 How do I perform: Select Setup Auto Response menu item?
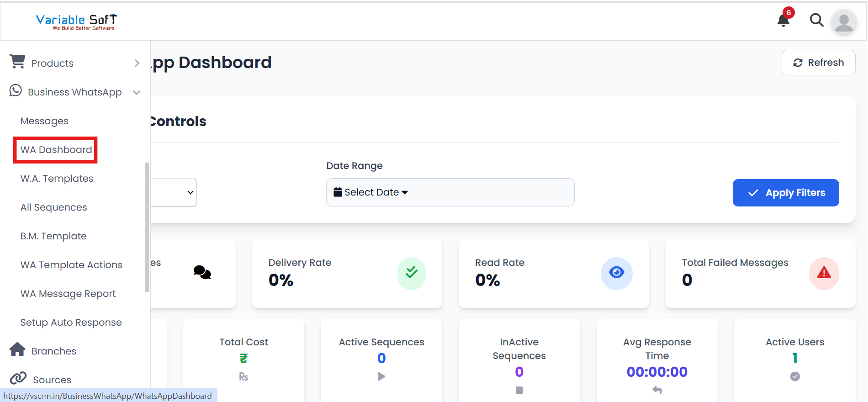[x=71, y=323]
